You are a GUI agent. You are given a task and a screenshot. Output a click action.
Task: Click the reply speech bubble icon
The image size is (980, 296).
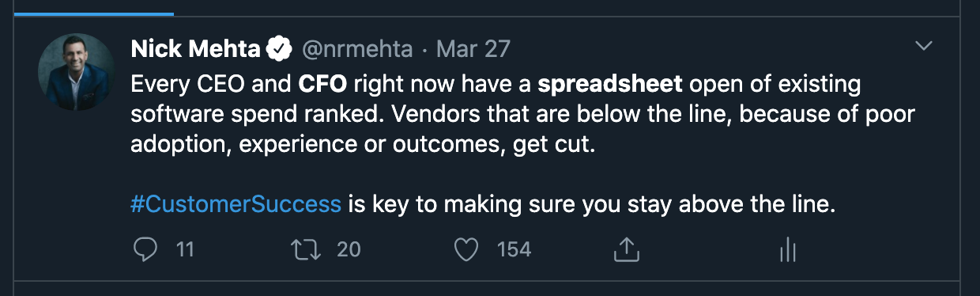click(145, 250)
